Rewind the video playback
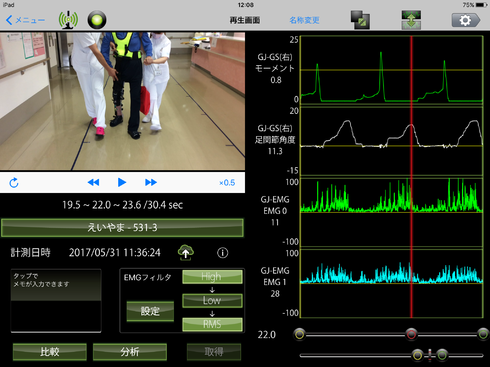 coord(93,182)
